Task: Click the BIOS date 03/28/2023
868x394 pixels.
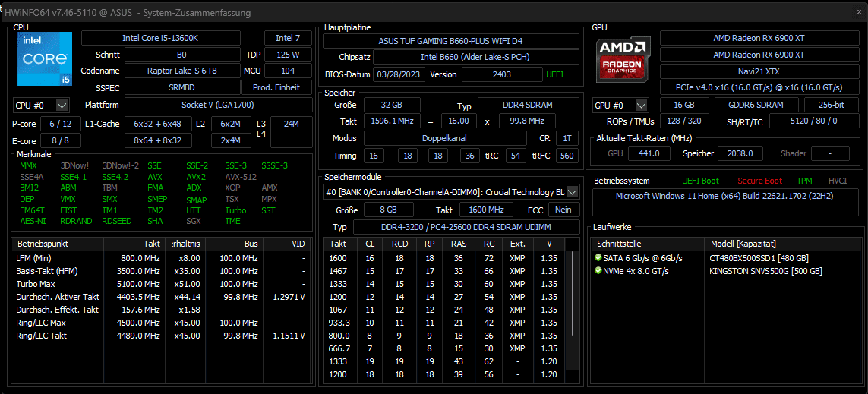Action: pyautogui.click(x=399, y=74)
